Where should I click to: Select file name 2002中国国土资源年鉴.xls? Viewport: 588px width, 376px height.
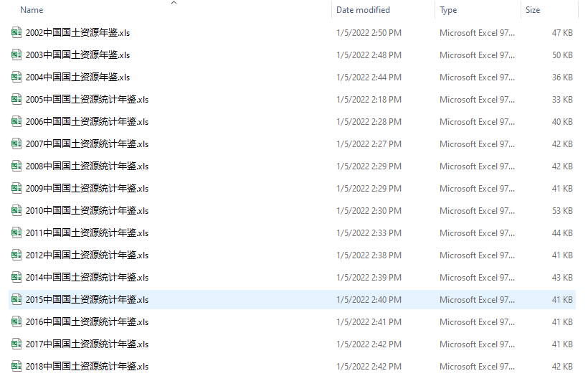pos(77,32)
